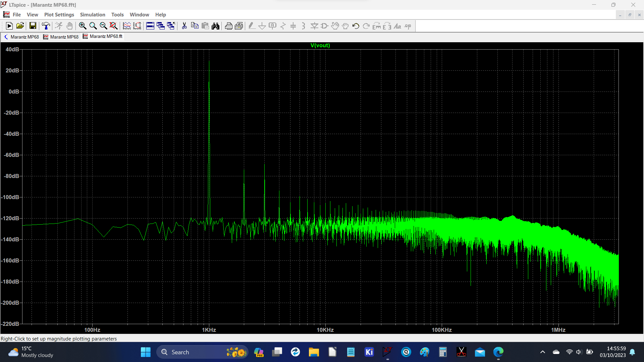Save the FFT plot with floppy icon
This screenshot has height=362, width=644.
[x=33, y=26]
